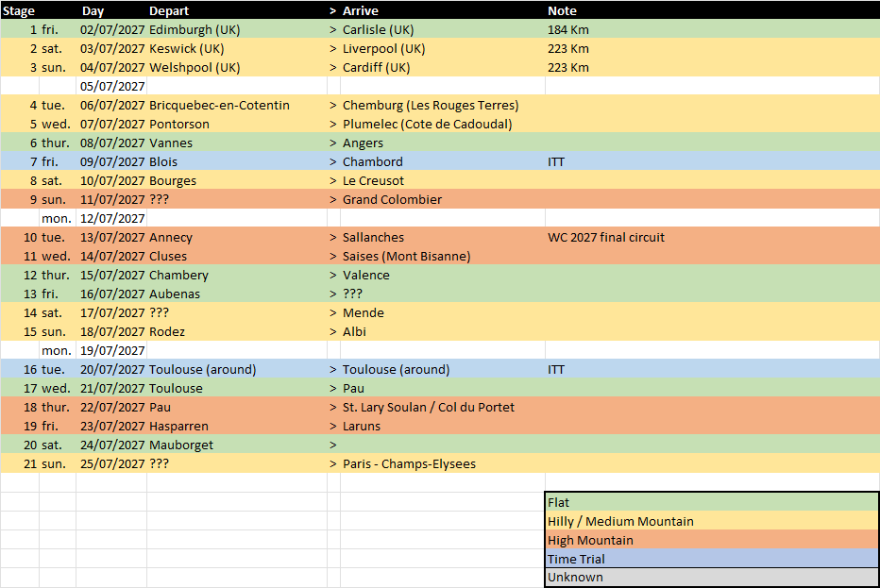Click the 05/07/2027 rest day date

point(111,87)
